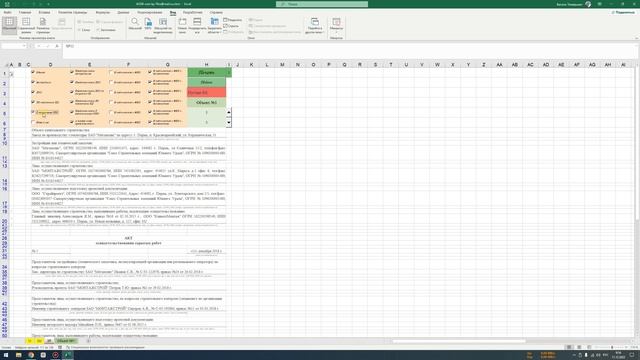Switch to Normal workbook view in ribbon
Viewport: 640px width, 360px height.
click(x=9, y=25)
